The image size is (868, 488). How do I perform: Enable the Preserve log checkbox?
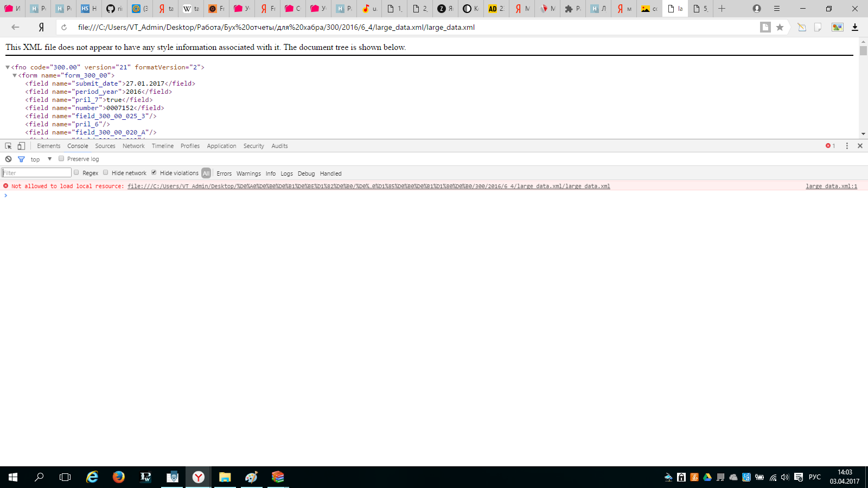click(61, 159)
